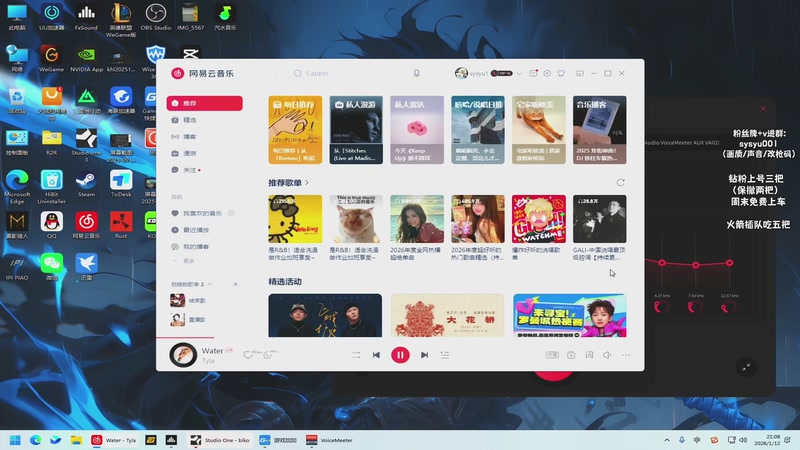The image size is (800, 450).
Task: Select the second sidebar item below Recommend
Action: click(205, 120)
